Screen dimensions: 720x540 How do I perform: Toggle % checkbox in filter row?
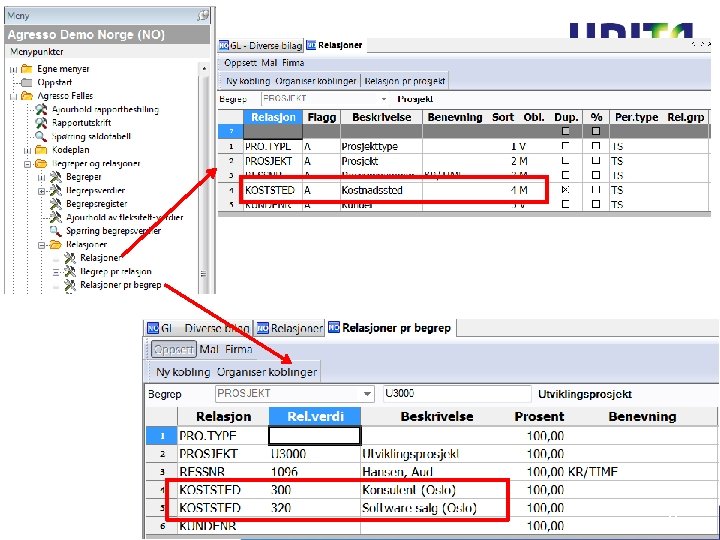click(x=596, y=131)
